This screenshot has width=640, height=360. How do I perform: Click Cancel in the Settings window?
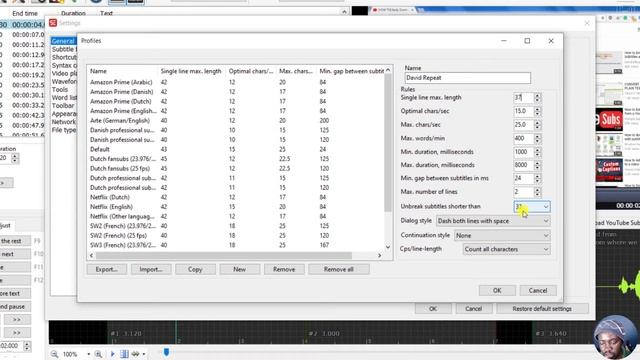pos(474,309)
